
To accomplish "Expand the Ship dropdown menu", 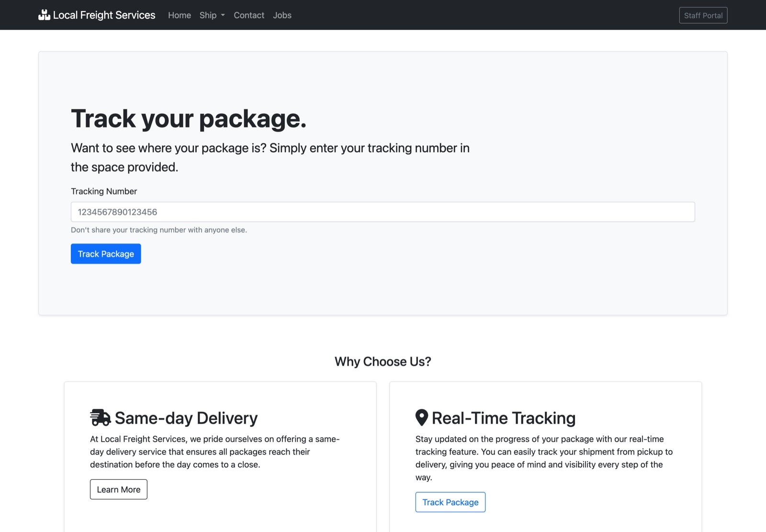I will tap(212, 15).
